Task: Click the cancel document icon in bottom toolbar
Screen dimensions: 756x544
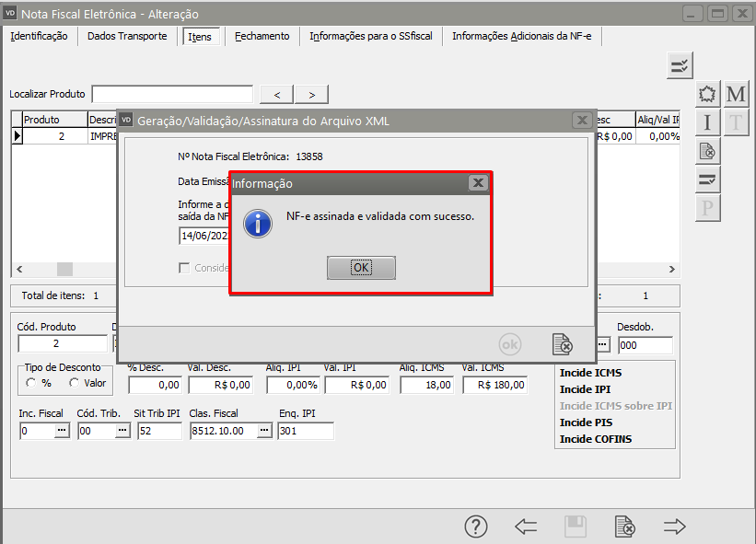Action: (625, 527)
